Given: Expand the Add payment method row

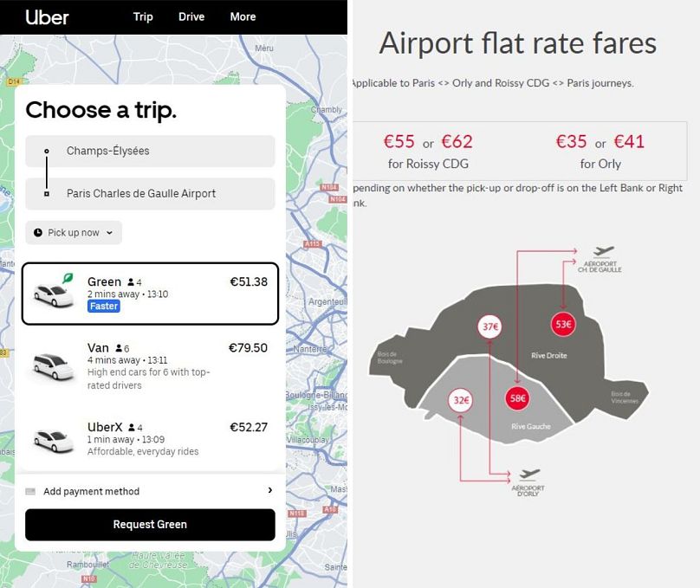Looking at the screenshot, I should pyautogui.click(x=150, y=491).
